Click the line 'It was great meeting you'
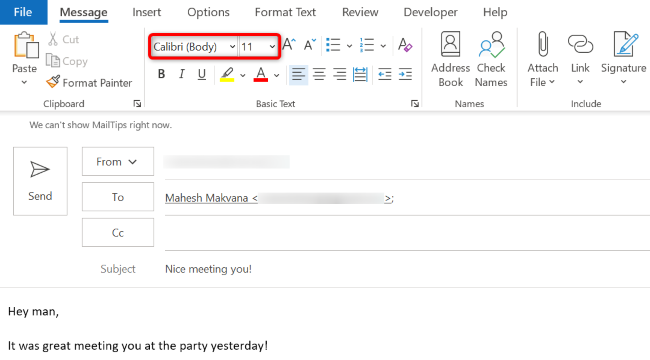The width and height of the screenshot is (650, 360). coord(138,345)
